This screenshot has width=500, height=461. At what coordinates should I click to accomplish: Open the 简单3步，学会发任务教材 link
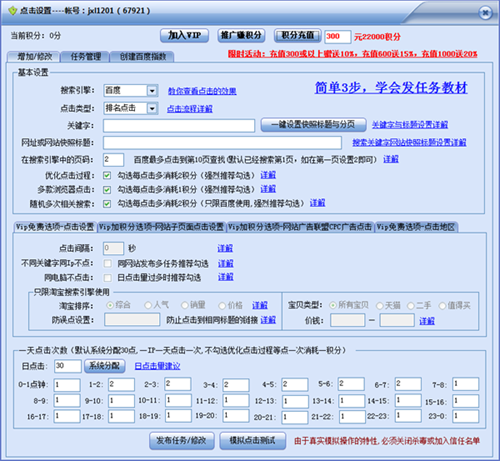(391, 88)
